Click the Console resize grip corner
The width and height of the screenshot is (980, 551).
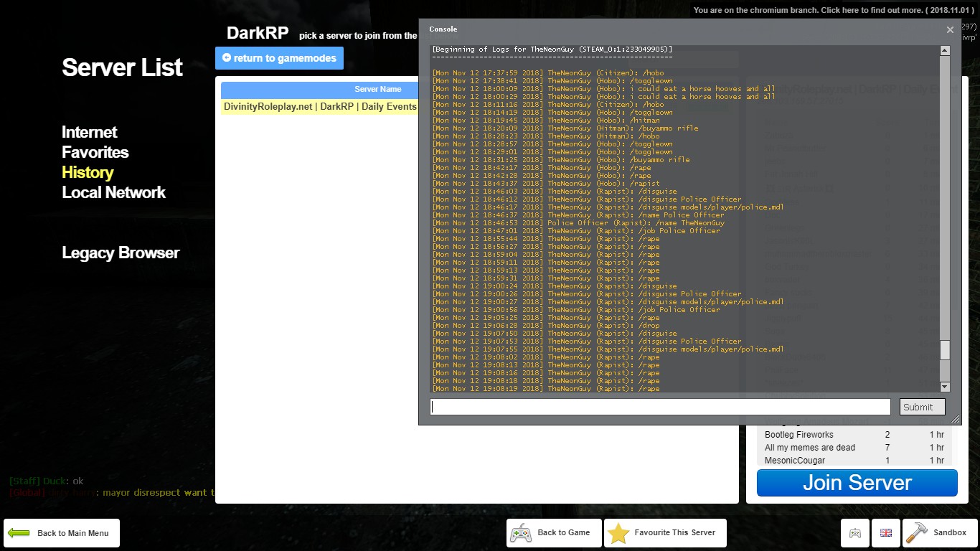955,419
